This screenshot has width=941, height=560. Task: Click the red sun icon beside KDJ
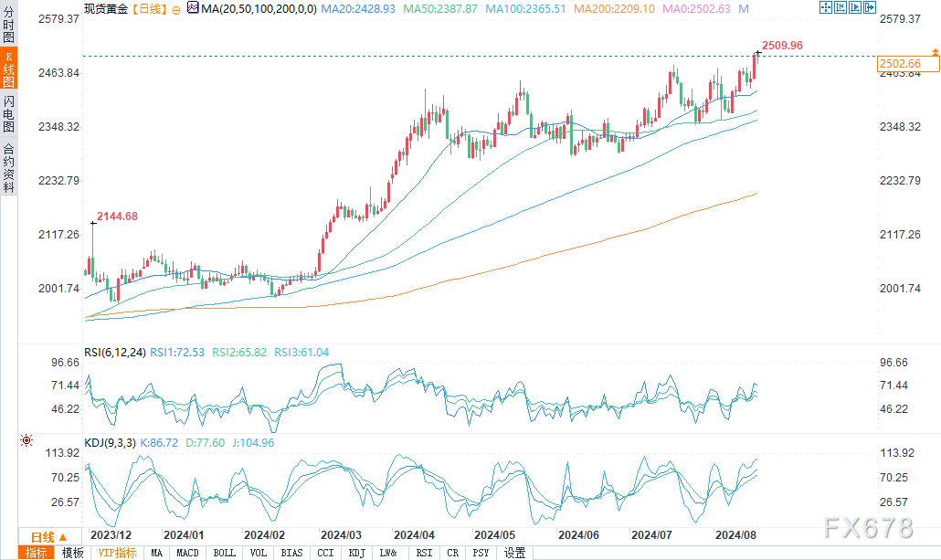coord(26,441)
